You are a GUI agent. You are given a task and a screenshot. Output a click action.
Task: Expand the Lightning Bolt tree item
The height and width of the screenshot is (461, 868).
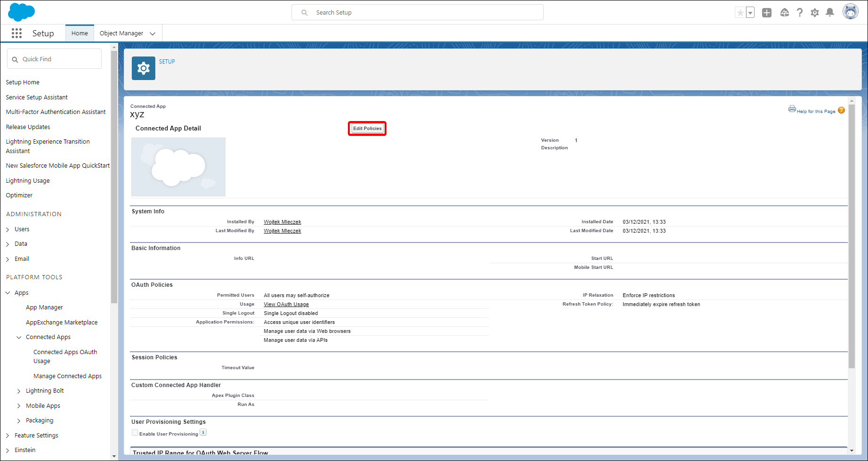point(19,391)
